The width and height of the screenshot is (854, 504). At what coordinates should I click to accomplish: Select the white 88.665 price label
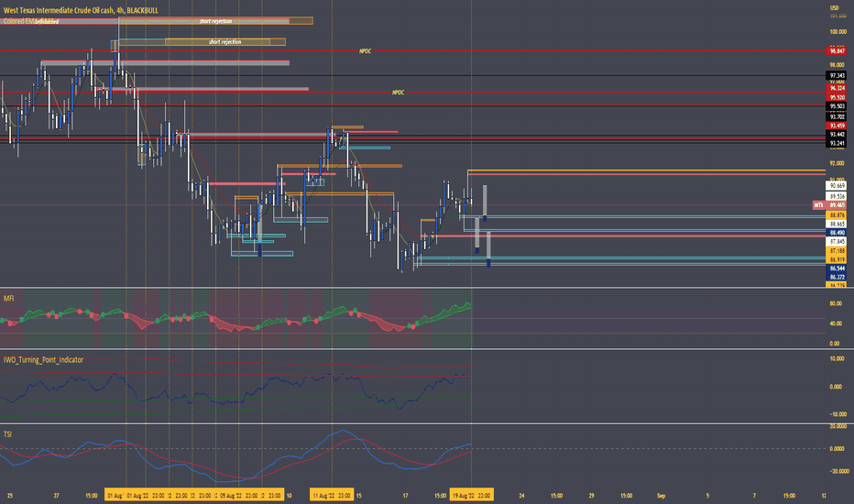(837, 224)
